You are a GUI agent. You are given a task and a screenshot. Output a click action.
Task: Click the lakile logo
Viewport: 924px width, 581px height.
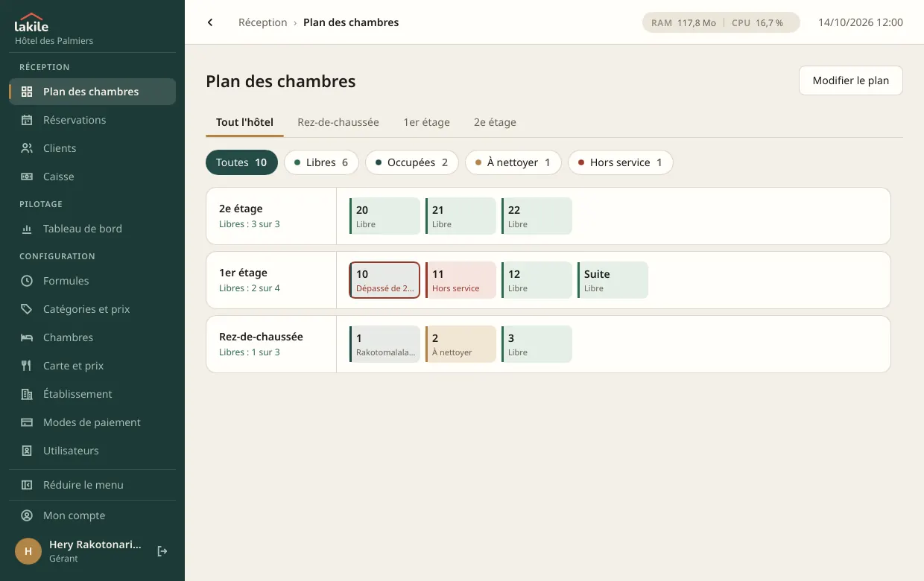pos(31,22)
